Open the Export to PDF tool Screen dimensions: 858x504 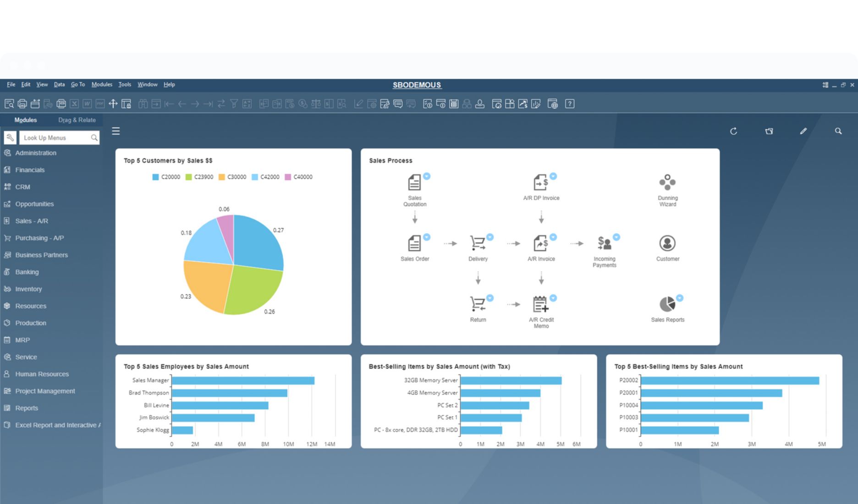tap(99, 104)
